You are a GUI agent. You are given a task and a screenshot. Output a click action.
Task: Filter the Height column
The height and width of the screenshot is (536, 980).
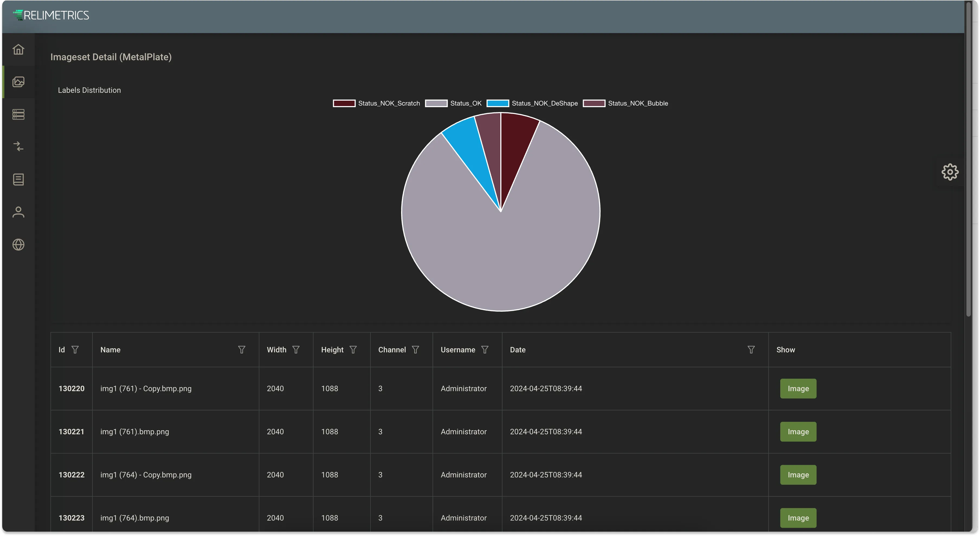tap(353, 349)
